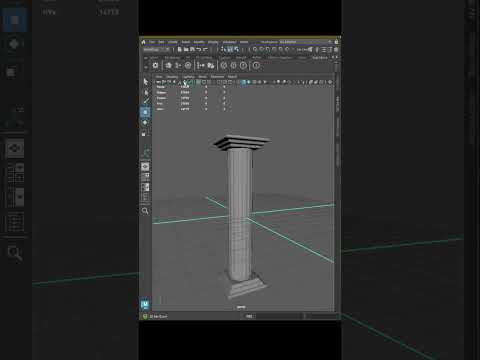
Task: Click the Maya home icon
Action: pyautogui.click(x=144, y=42)
